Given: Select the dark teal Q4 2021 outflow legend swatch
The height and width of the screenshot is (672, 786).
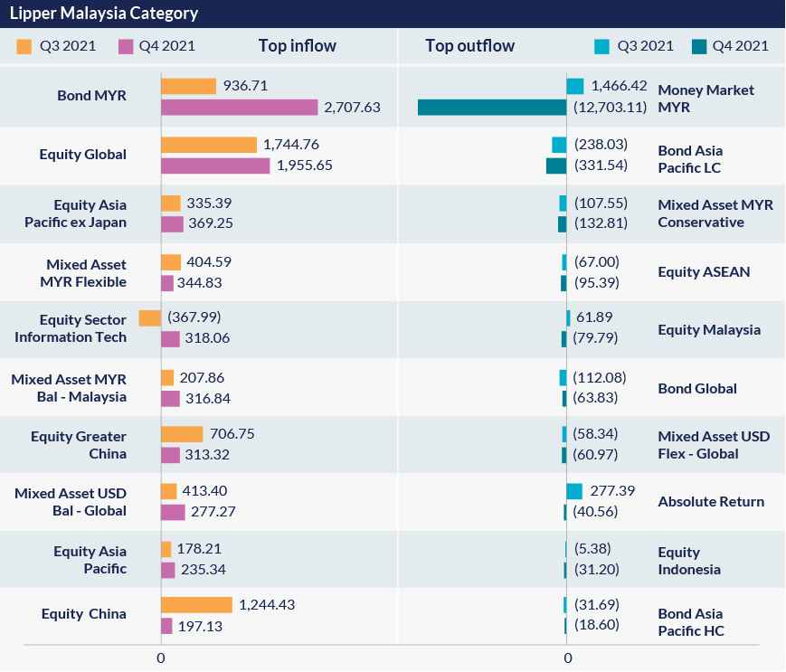Looking at the screenshot, I should tap(698, 46).
